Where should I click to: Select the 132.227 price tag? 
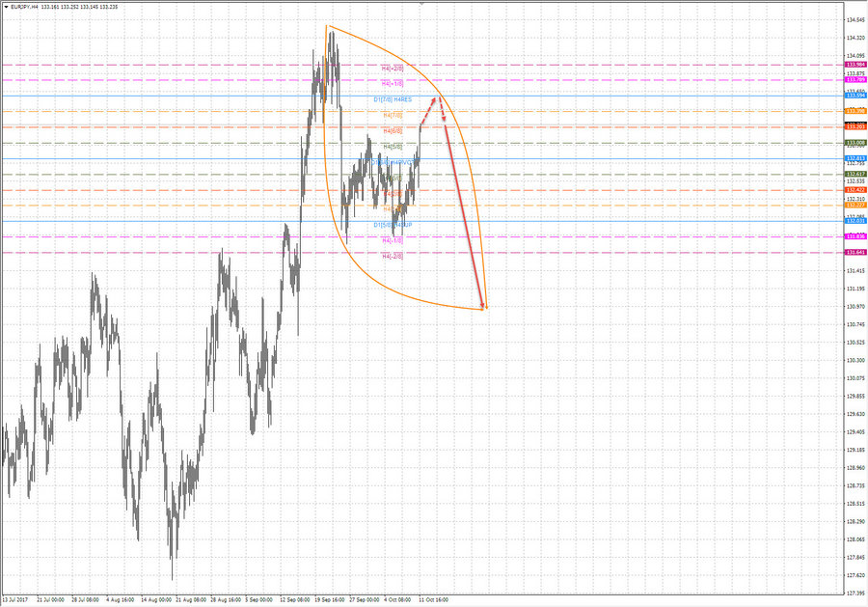tap(855, 206)
